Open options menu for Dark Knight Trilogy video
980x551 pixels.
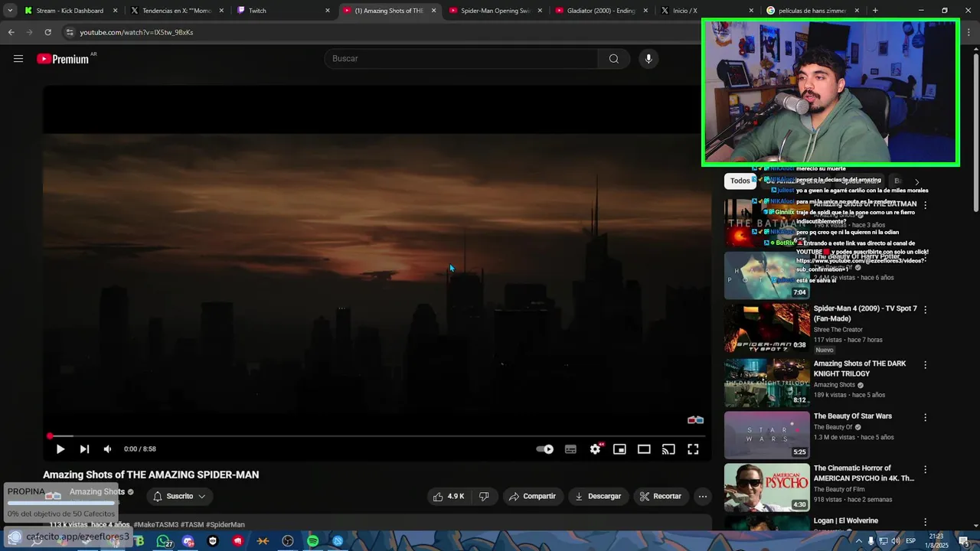(x=925, y=365)
